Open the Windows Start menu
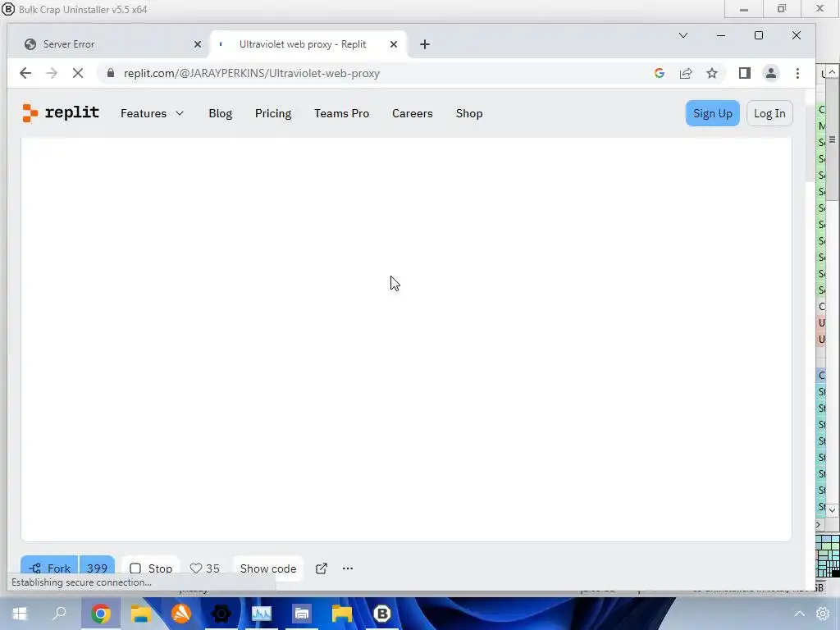Viewport: 840px width, 630px height. tap(20, 614)
